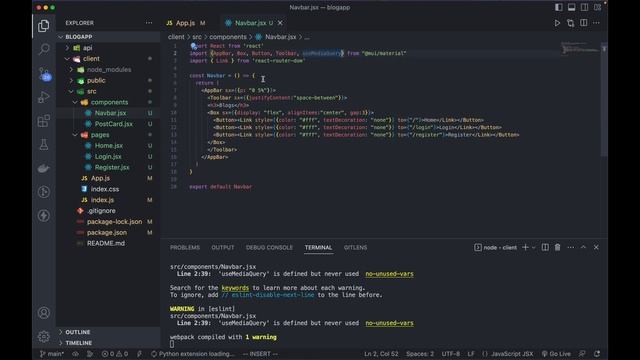Open Home.jsx in the explorer
The width and height of the screenshot is (640, 360).
108,146
